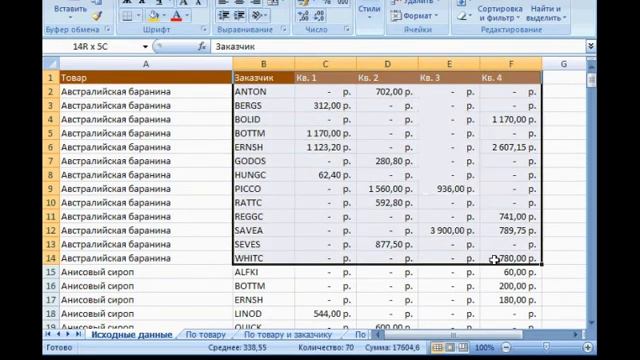Select the cell with 3 900,00 р.
The height and width of the screenshot is (360, 640).
(x=449, y=231)
